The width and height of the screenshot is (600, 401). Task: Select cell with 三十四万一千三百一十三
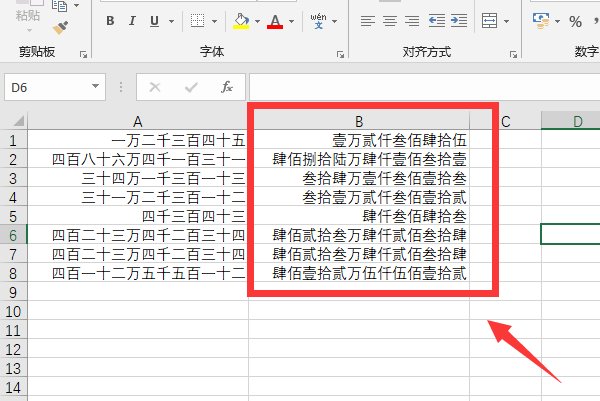pos(138,178)
